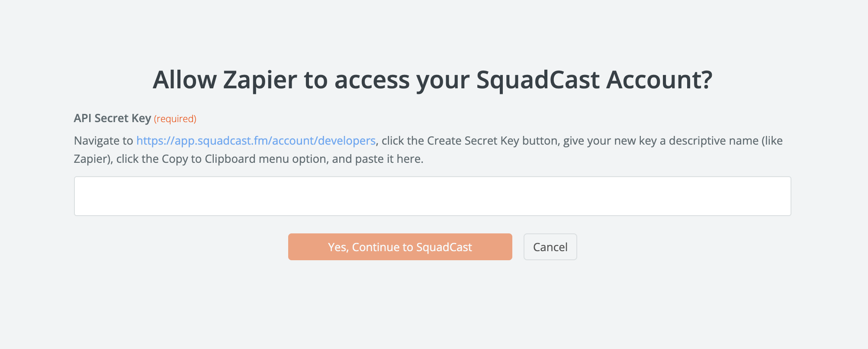Click the orange (required) indicator

(x=175, y=119)
